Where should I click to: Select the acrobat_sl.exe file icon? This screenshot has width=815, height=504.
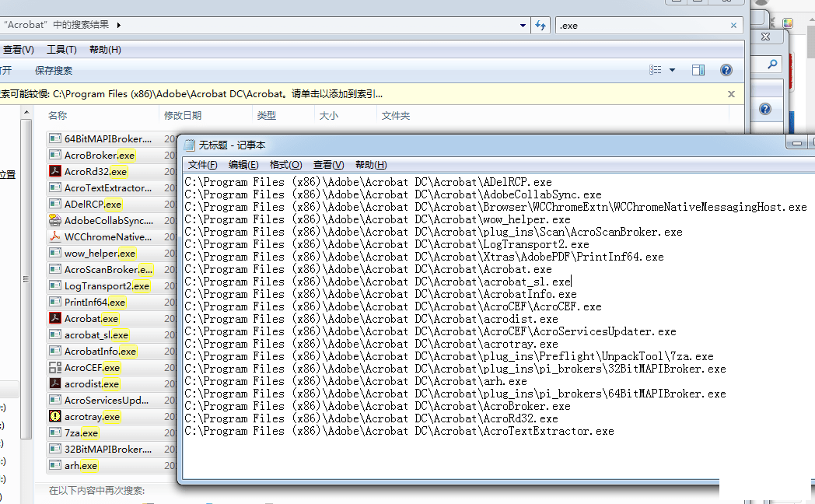point(55,334)
